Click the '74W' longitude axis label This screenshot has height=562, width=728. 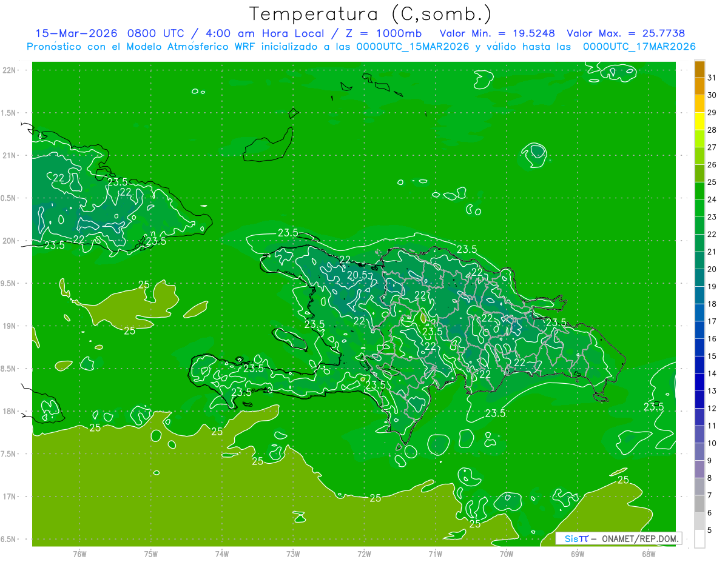click(x=222, y=554)
